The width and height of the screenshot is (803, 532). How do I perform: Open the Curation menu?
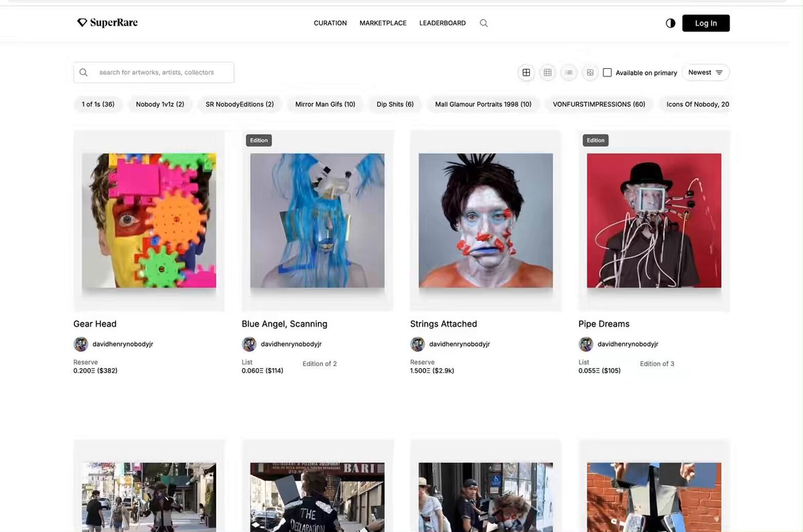point(331,23)
